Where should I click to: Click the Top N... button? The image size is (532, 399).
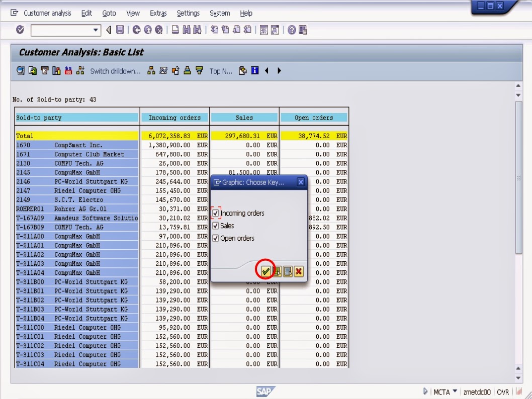221,71
